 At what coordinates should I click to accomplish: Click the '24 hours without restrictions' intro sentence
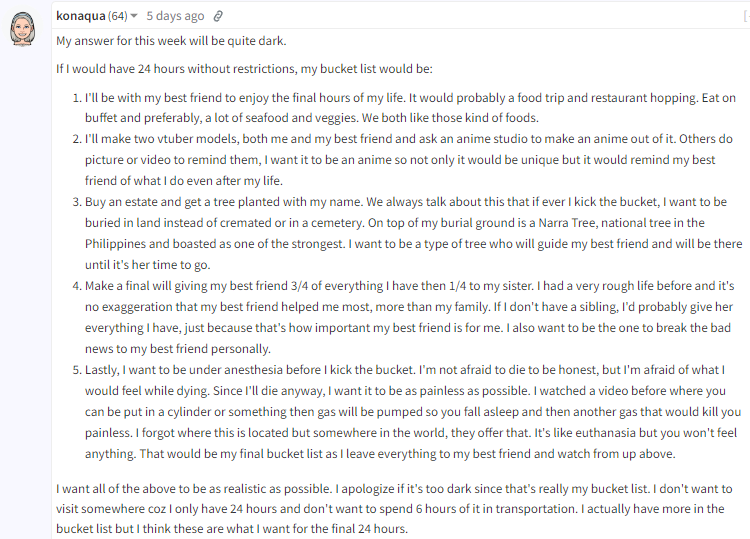coord(244,69)
